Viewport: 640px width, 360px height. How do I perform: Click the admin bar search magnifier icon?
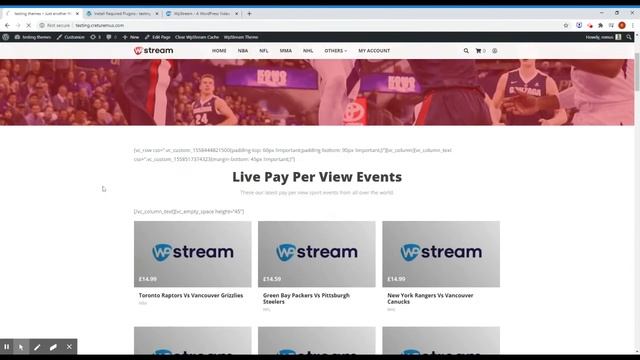coord(629,37)
